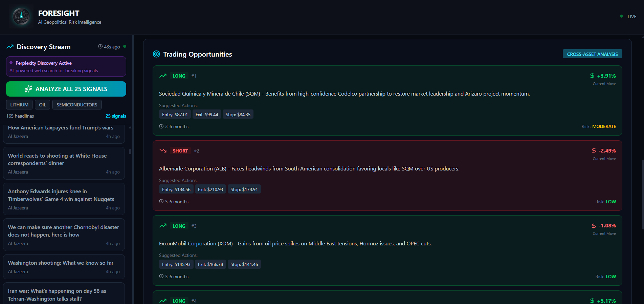Image resolution: width=644 pixels, height=304 pixels.
Task: Click the dollar icon next to +3.91%
Action: pyautogui.click(x=592, y=76)
